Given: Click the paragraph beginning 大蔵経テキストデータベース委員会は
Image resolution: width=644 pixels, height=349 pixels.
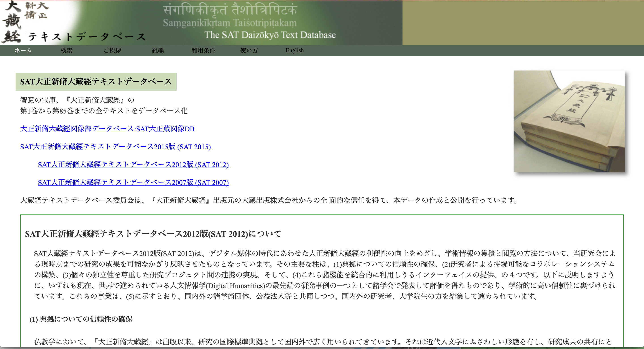Looking at the screenshot, I should pos(269,200).
